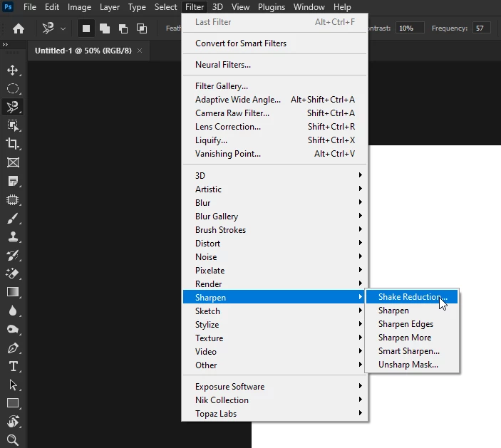Expand the Noise submenu

pyautogui.click(x=274, y=256)
